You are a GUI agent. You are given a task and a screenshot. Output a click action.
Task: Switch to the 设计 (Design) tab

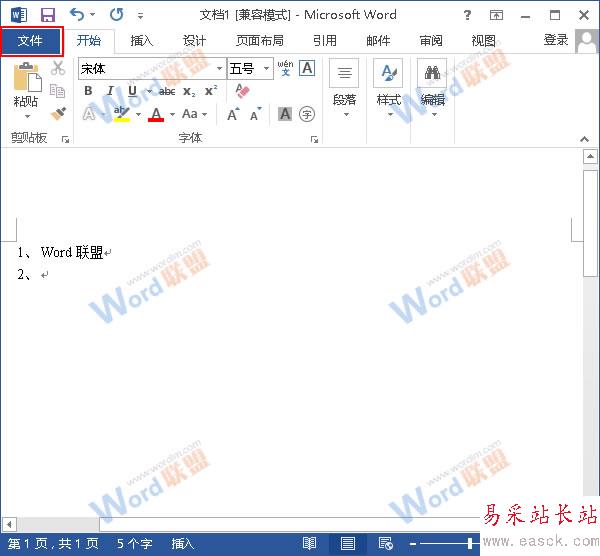click(194, 41)
